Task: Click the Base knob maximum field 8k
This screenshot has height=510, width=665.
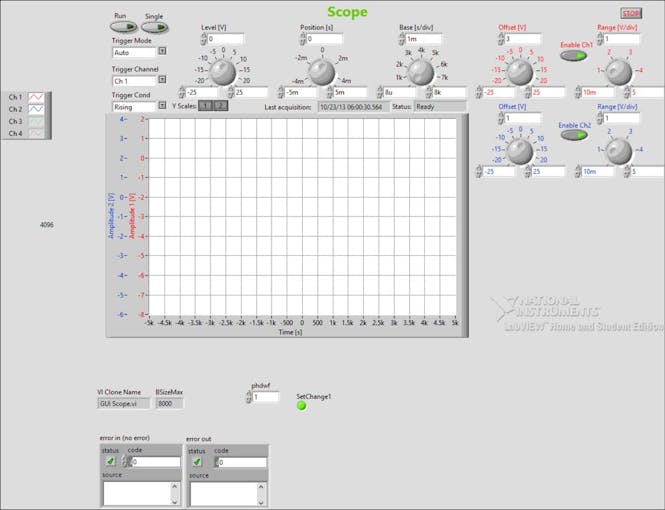Action: click(449, 92)
